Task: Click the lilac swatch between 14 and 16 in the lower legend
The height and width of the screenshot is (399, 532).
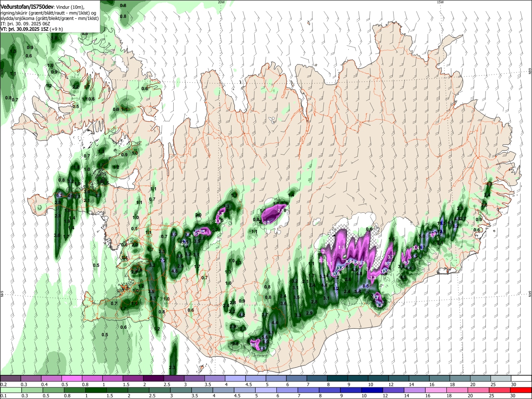Action: [414, 390]
